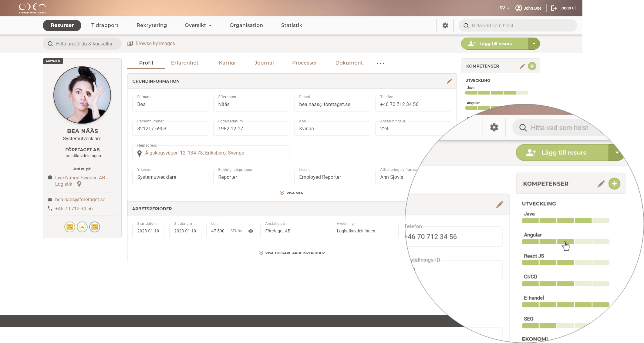The width and height of the screenshot is (644, 343).
Task: Click the third blue-ringed certificate badge
Action: [95, 227]
